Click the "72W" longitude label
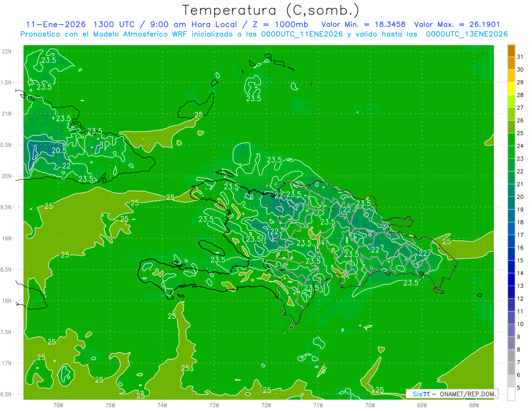 [x=266, y=405]
